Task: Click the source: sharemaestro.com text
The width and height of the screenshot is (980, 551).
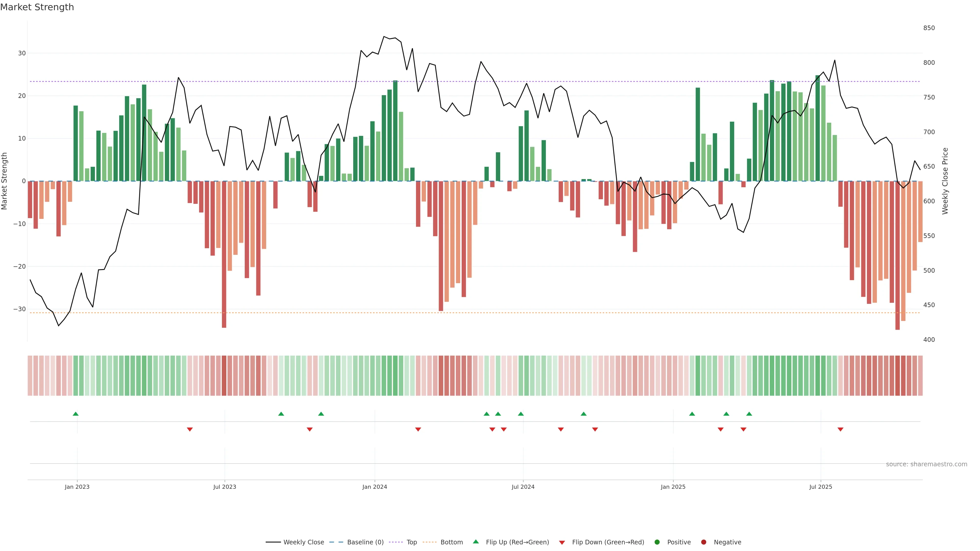Action: [x=926, y=464]
